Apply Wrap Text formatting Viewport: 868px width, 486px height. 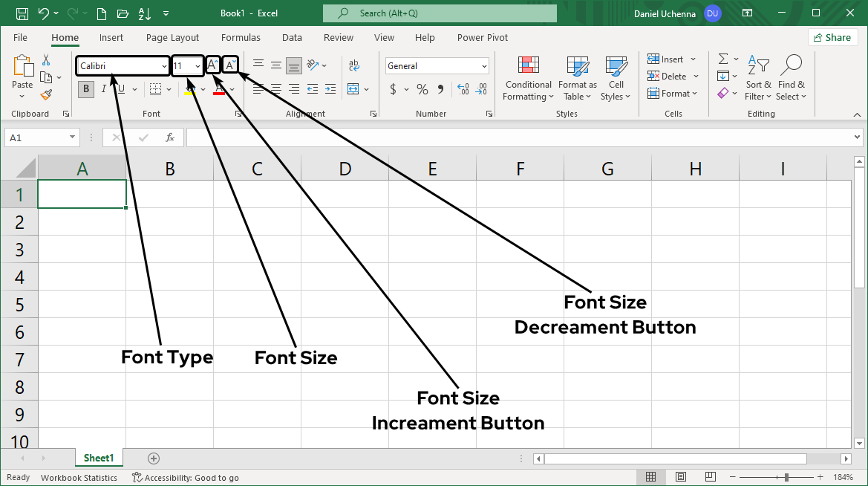click(x=354, y=65)
